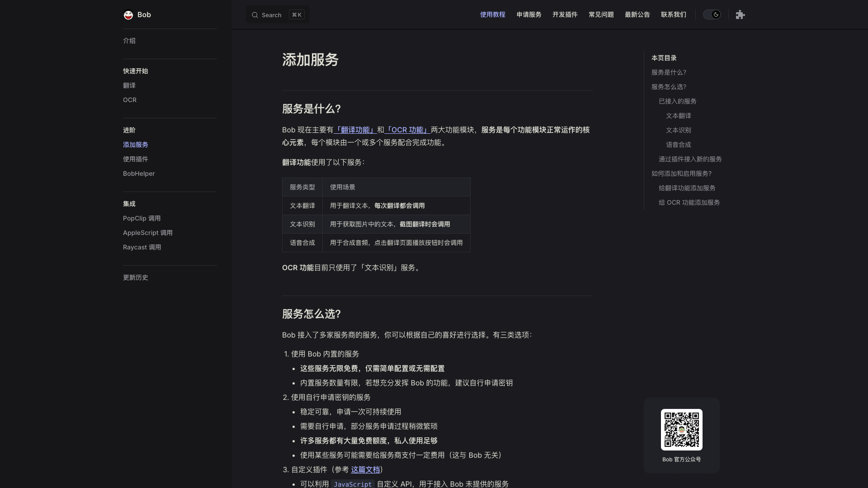Open the QR code image
The image size is (868, 488).
(x=682, y=430)
